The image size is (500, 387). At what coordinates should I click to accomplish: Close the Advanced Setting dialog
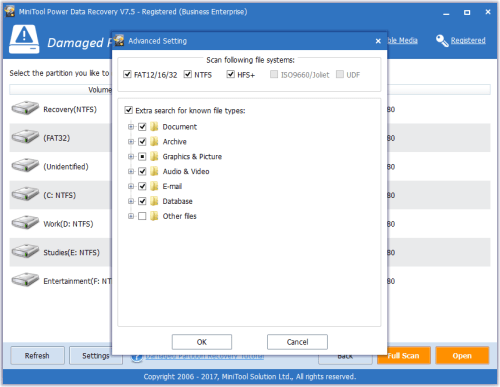378,41
